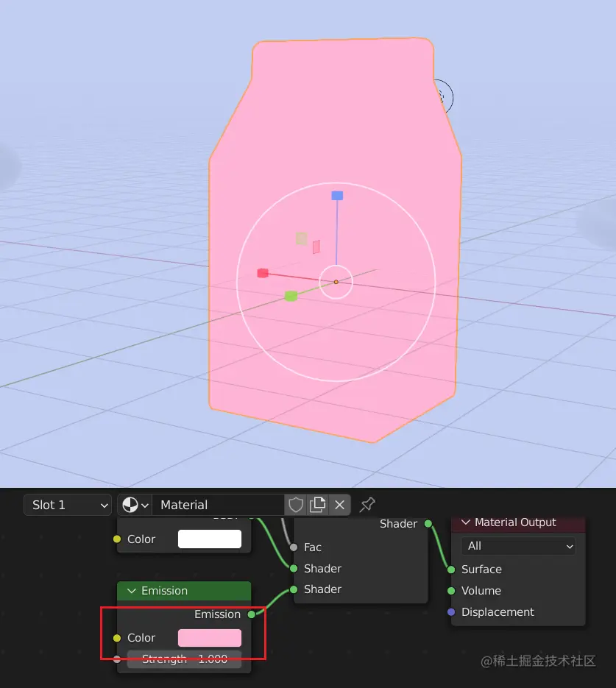Click the object origin point
The image size is (616, 688).
(x=336, y=282)
